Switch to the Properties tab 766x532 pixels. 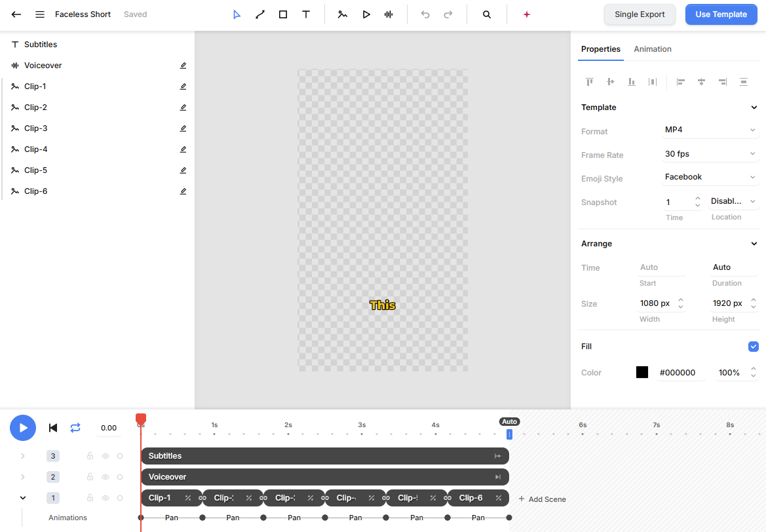point(600,49)
